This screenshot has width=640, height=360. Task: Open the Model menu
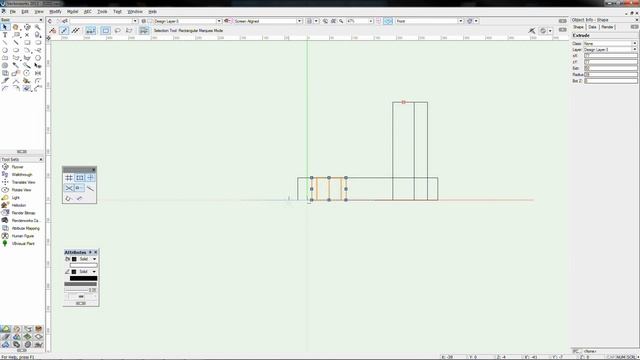click(72, 12)
